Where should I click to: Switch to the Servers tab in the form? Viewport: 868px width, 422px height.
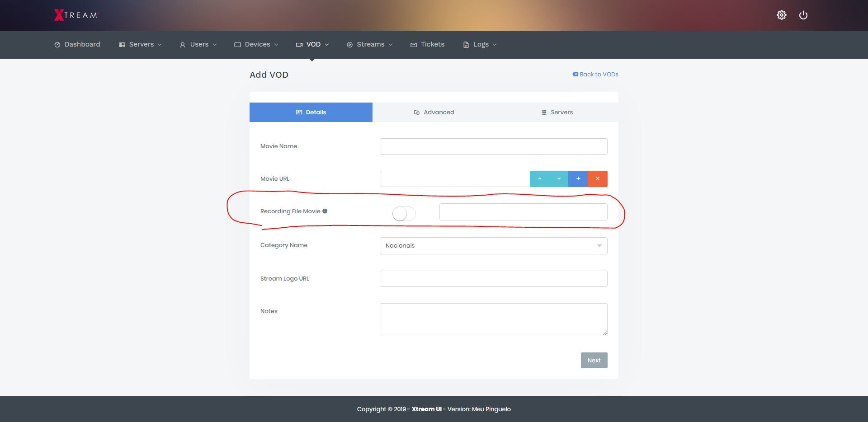click(557, 112)
